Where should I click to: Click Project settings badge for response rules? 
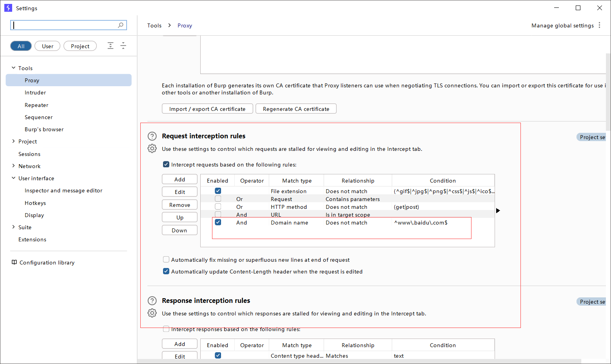(x=591, y=301)
